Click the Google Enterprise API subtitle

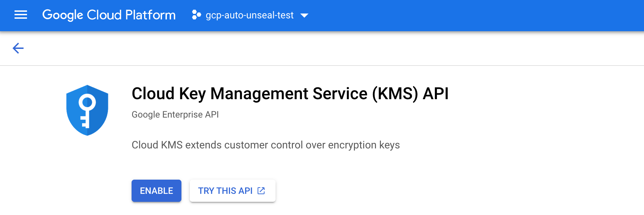175,114
